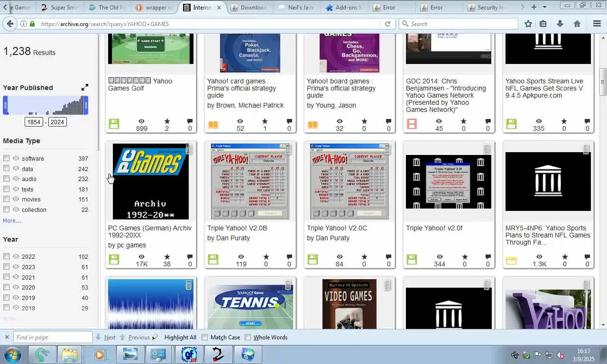Open the PC Games Archiv thumbnail image
607x364 pixels.
click(151, 182)
